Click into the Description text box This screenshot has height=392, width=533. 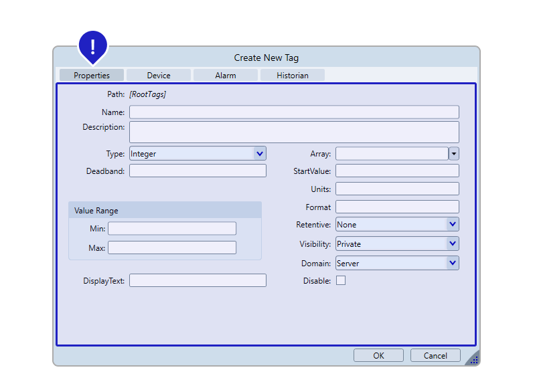click(x=294, y=132)
